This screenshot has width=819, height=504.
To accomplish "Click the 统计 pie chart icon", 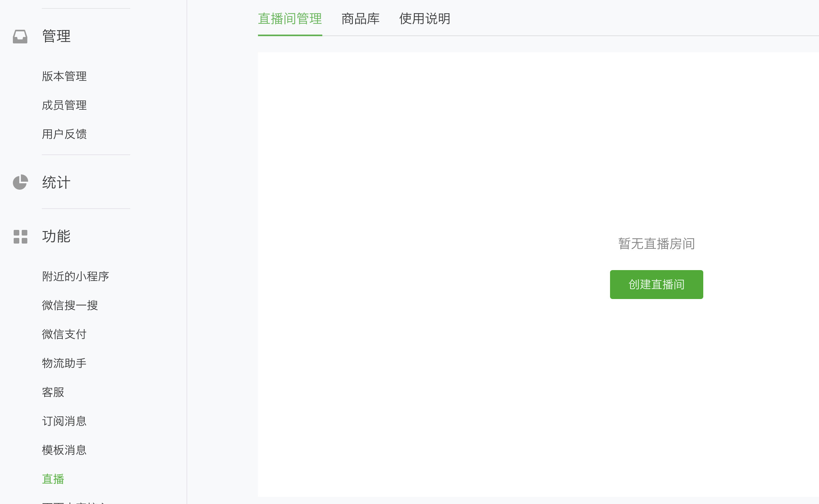I will [x=20, y=182].
